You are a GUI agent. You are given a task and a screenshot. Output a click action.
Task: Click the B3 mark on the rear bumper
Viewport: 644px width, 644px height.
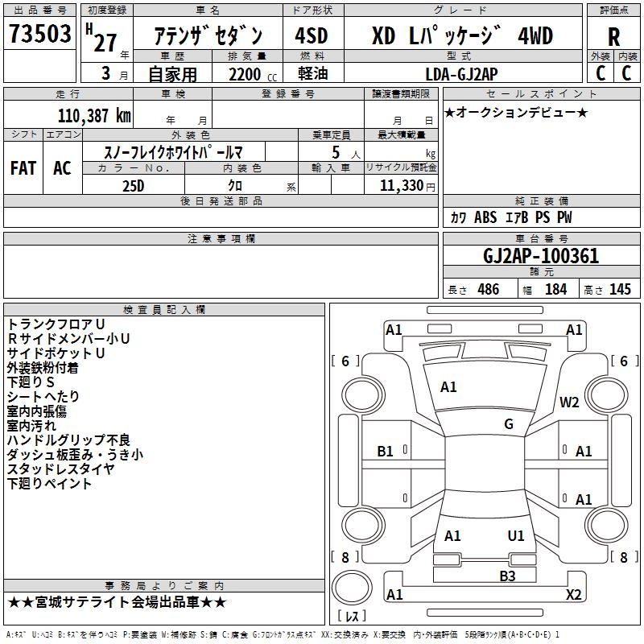click(x=507, y=576)
